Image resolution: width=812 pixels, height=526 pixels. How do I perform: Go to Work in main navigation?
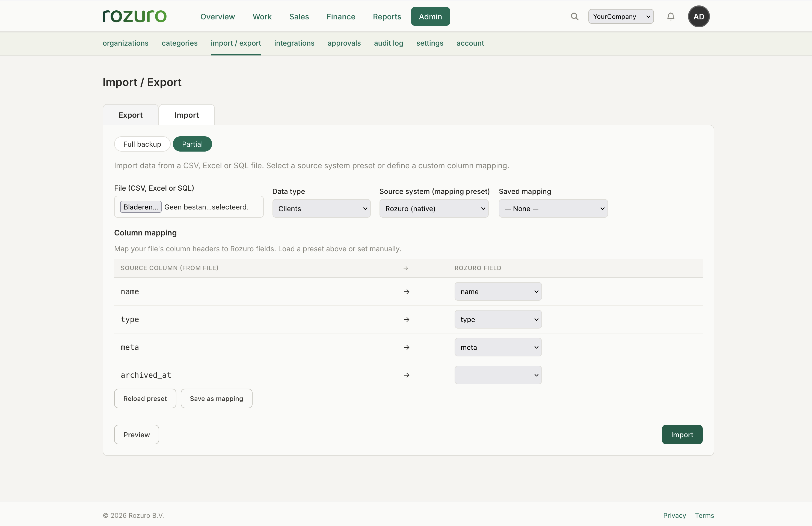[262, 16]
